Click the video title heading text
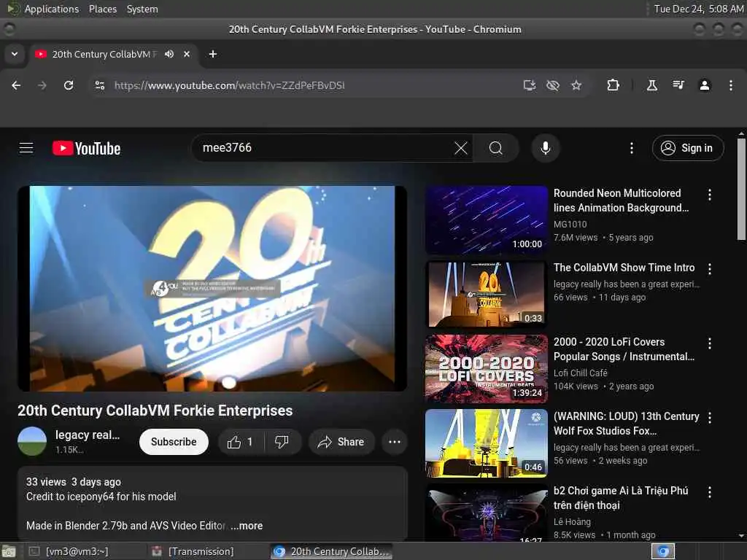 point(155,411)
